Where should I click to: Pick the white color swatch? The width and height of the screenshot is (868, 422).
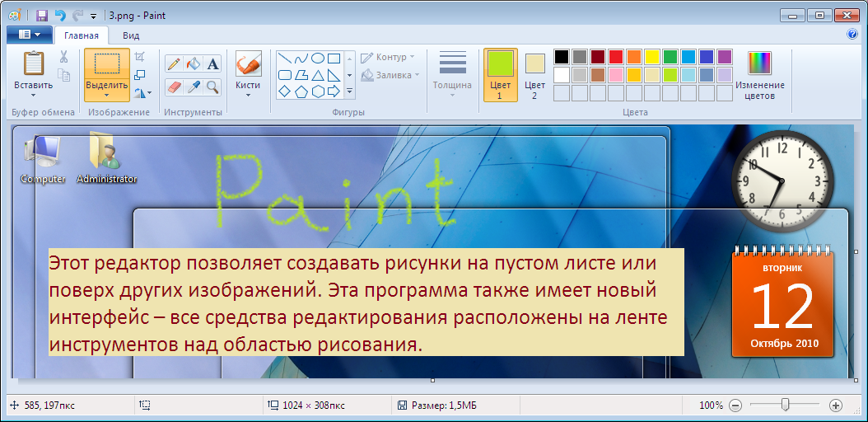[562, 75]
